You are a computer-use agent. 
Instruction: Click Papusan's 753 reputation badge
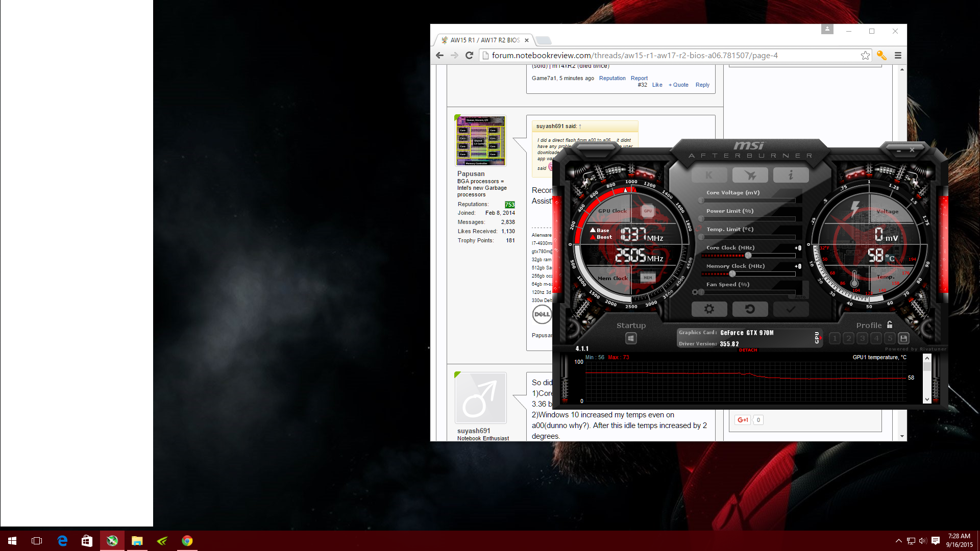point(509,205)
